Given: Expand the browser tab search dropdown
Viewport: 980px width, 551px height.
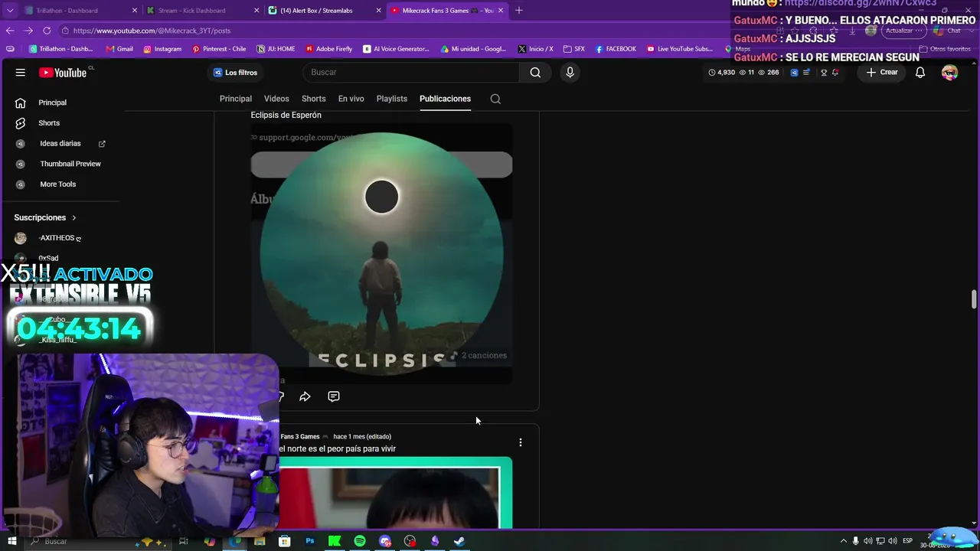Looking at the screenshot, I should 10,11.
